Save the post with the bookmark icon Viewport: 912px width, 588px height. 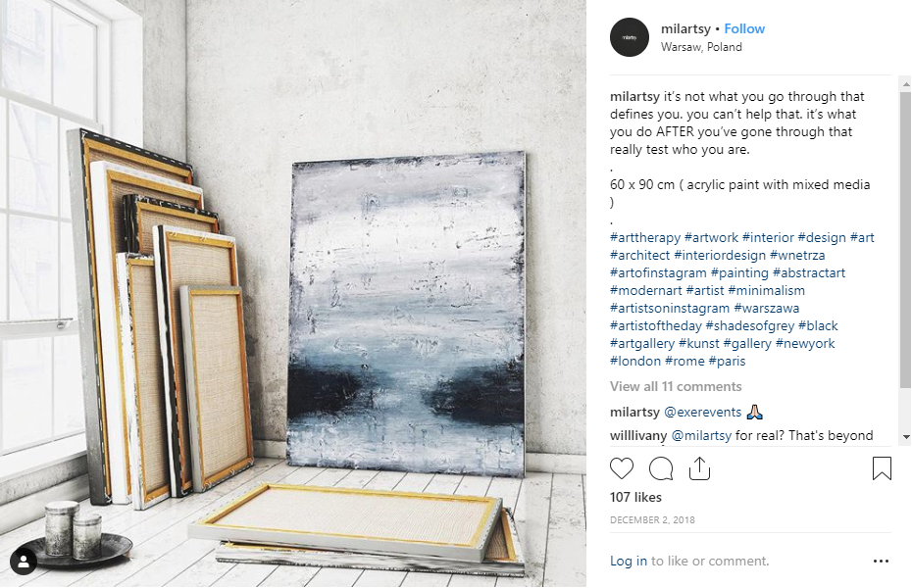[x=882, y=468]
